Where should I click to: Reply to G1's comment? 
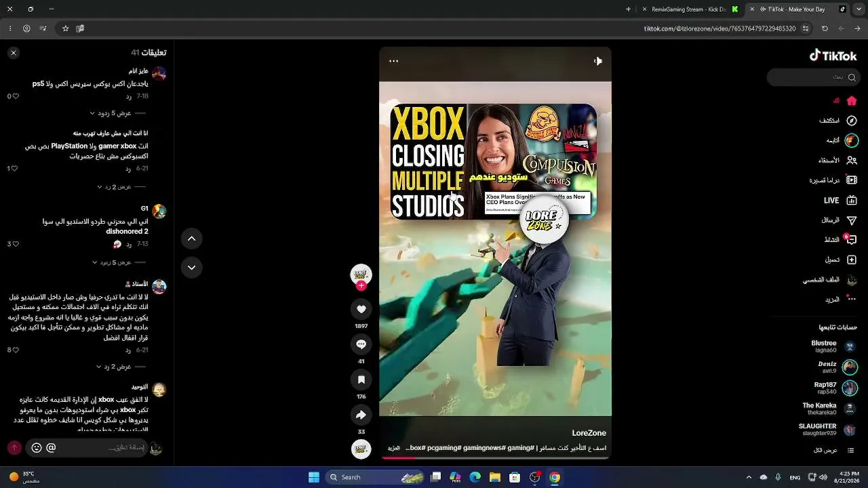(128, 244)
